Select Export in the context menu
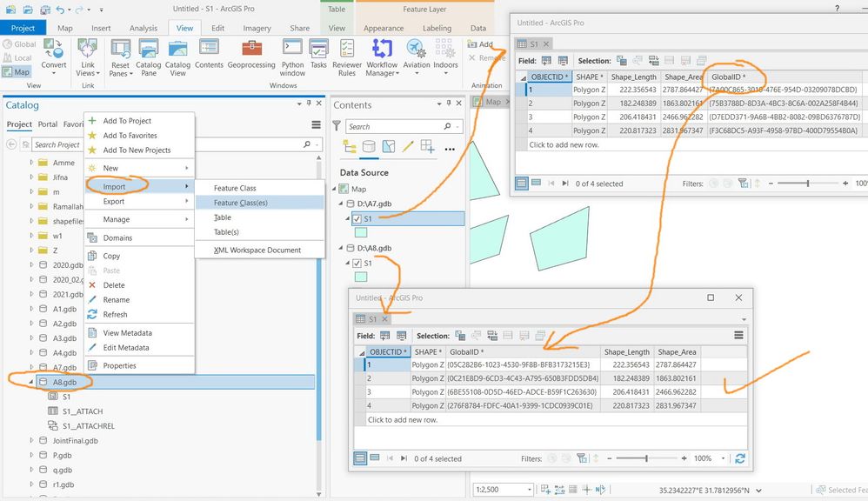 tap(139, 202)
